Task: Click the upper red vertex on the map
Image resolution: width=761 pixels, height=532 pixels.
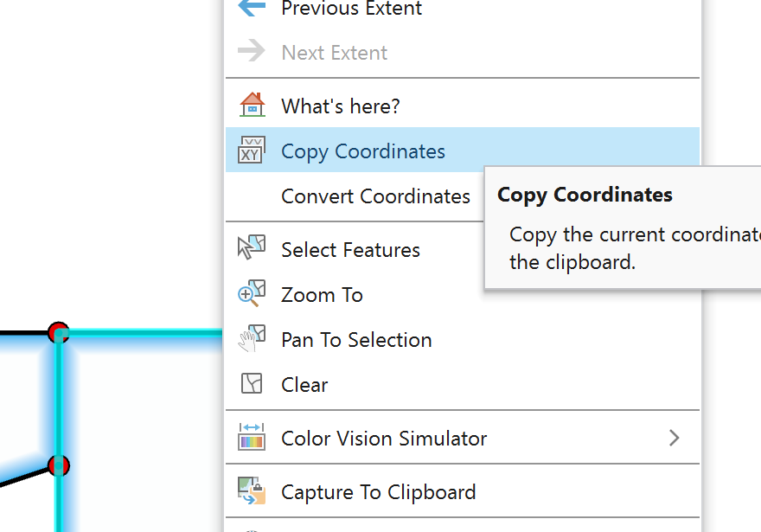Action: pyautogui.click(x=59, y=332)
